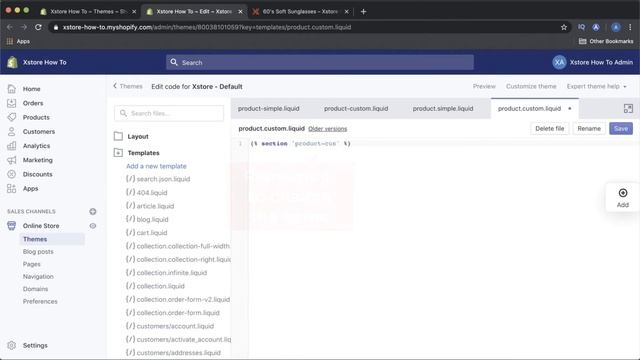Click the Preview link

coord(484,87)
